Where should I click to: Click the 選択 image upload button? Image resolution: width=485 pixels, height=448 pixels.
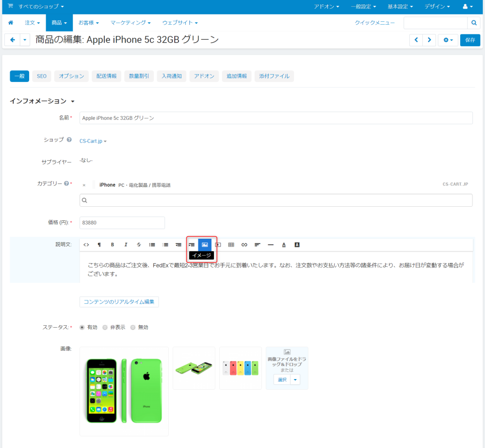pyautogui.click(x=282, y=380)
